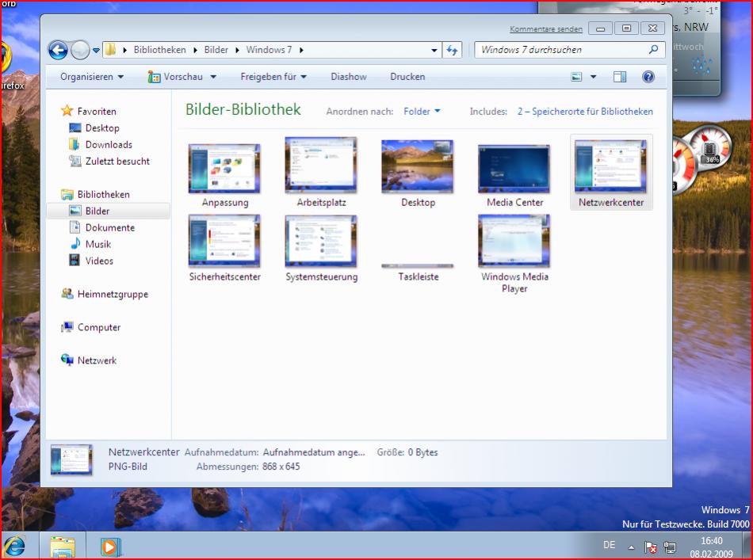Go back with the blue Back arrow button

tap(58, 50)
